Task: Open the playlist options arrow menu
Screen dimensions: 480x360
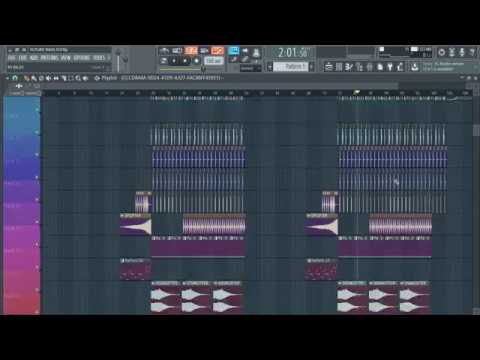Action: point(7,78)
